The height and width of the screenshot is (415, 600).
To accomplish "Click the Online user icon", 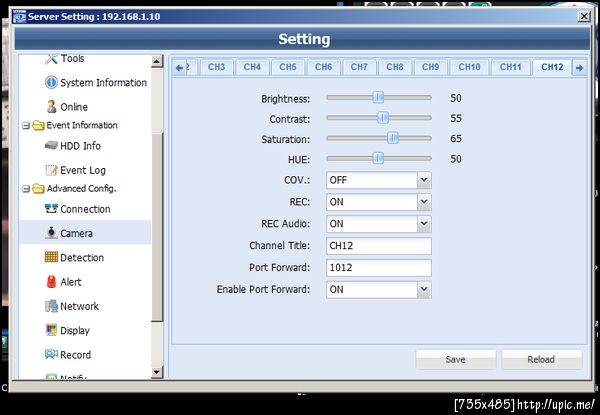I will tap(51, 106).
